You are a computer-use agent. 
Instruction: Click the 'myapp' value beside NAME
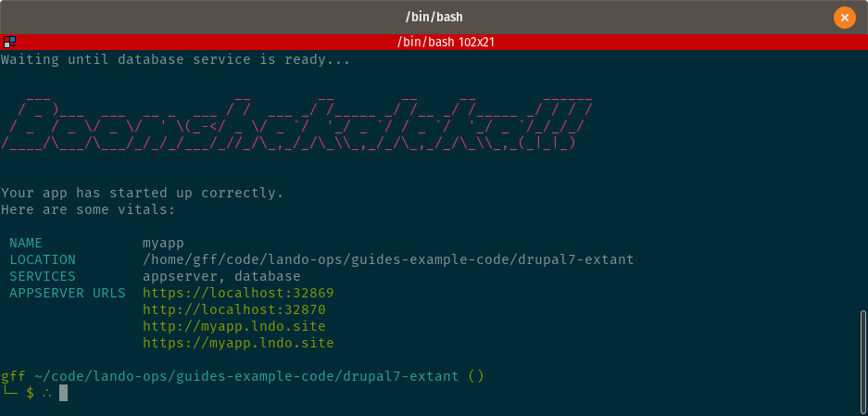click(x=164, y=243)
